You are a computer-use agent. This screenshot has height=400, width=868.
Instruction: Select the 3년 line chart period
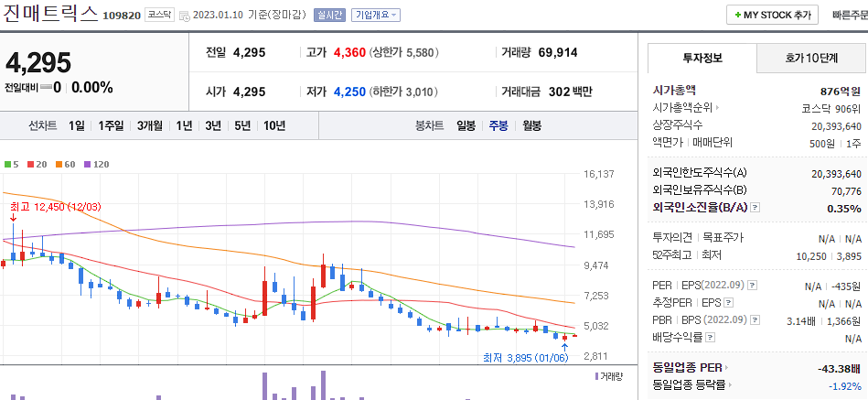coord(212,125)
